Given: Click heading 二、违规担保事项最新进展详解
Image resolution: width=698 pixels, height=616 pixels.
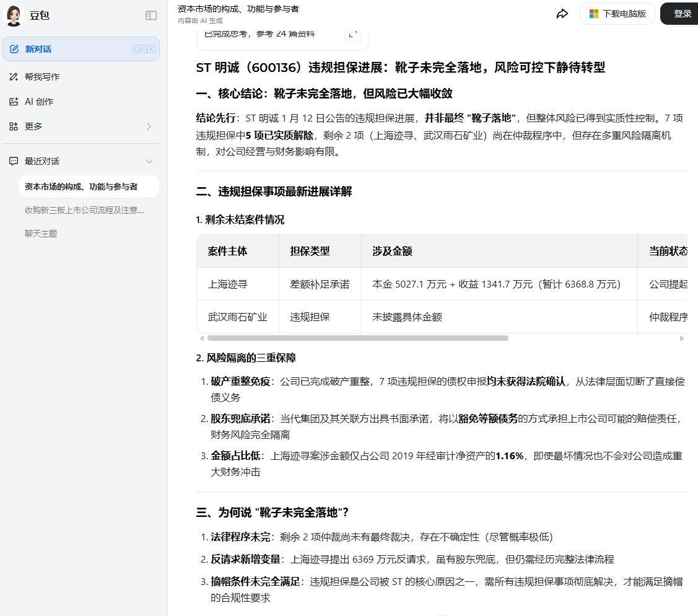Looking at the screenshot, I should coord(274,191).
